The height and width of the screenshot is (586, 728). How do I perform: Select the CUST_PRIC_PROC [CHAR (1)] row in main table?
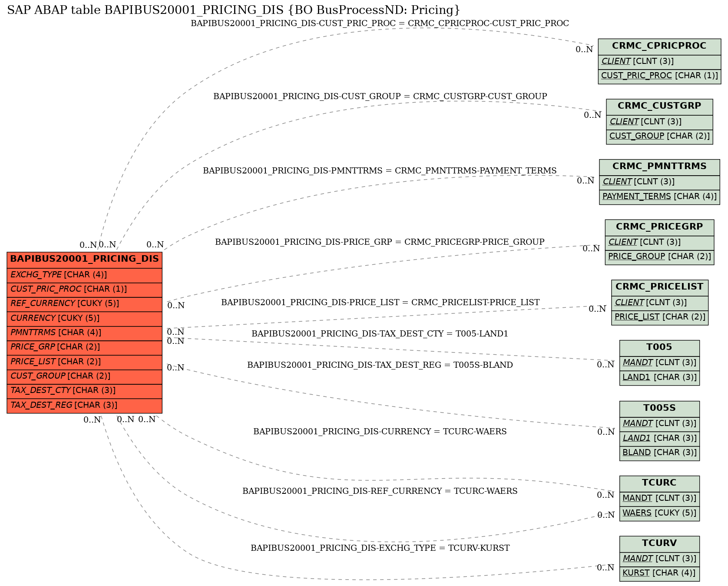(84, 290)
